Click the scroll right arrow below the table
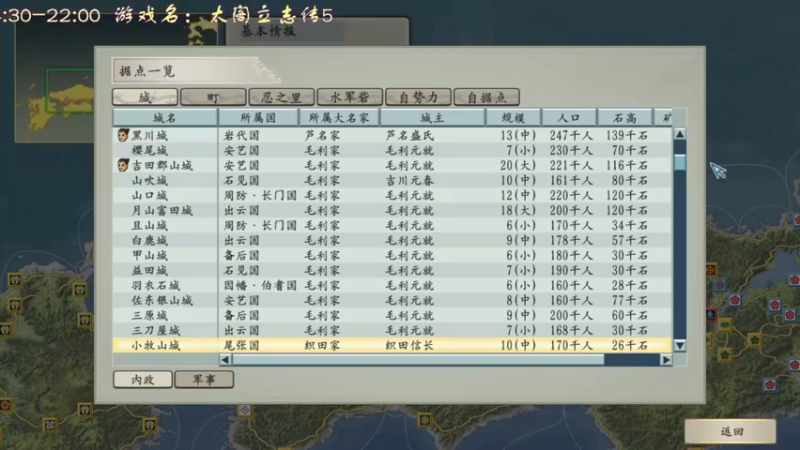 pyautogui.click(x=666, y=360)
